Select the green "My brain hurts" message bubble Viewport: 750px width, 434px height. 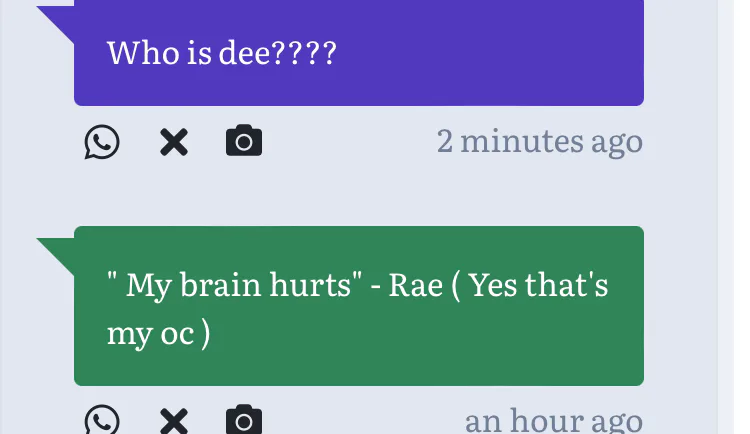coord(358,306)
